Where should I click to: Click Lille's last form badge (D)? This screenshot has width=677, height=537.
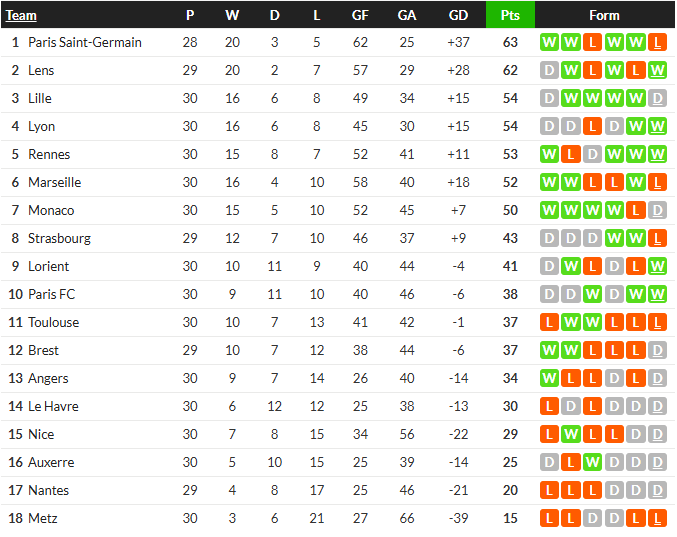click(657, 98)
